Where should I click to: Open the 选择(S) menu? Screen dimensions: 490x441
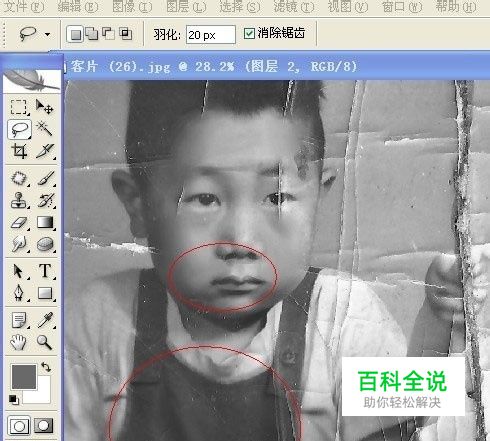[240, 6]
